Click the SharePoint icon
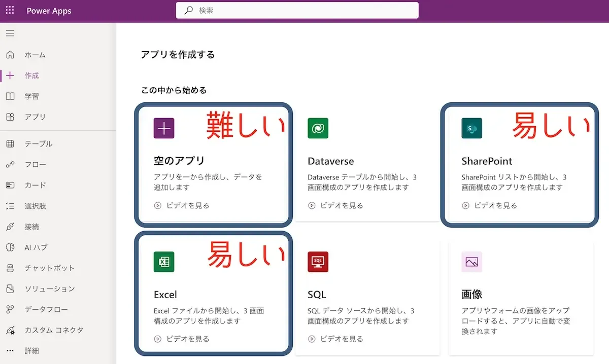The height and width of the screenshot is (364, 609). pyautogui.click(x=472, y=128)
